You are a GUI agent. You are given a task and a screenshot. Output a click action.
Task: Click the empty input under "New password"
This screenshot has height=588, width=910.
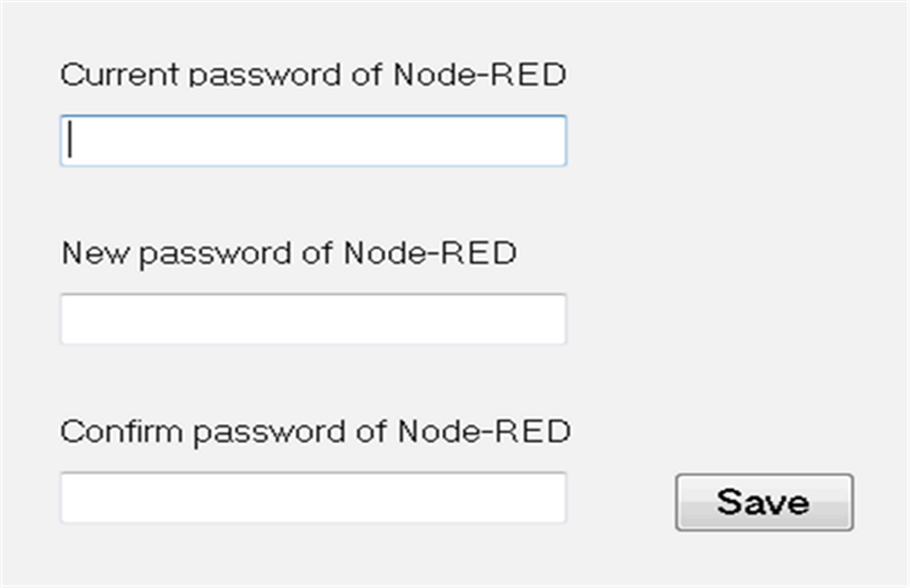click(x=313, y=319)
